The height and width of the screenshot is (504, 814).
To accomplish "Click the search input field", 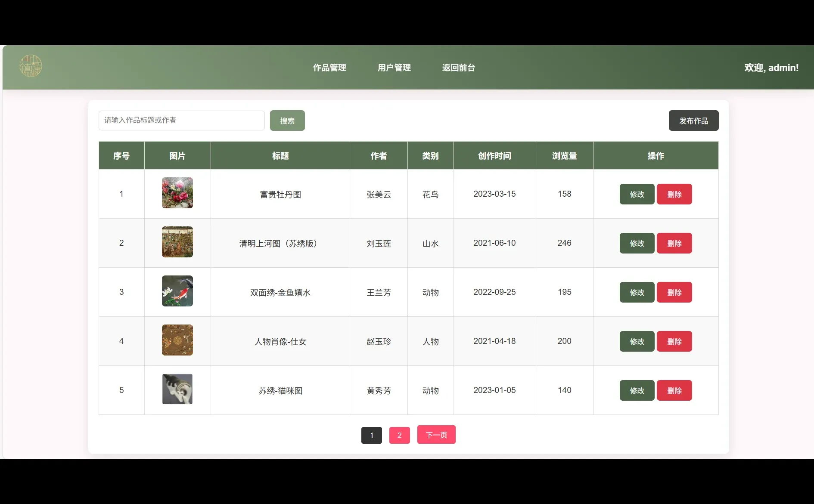I will click(x=181, y=121).
